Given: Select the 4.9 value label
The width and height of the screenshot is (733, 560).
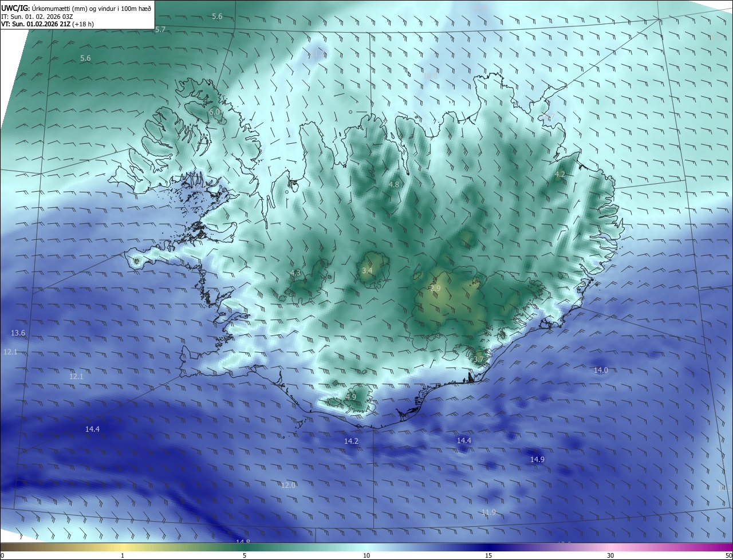Looking at the screenshot, I should [351, 397].
